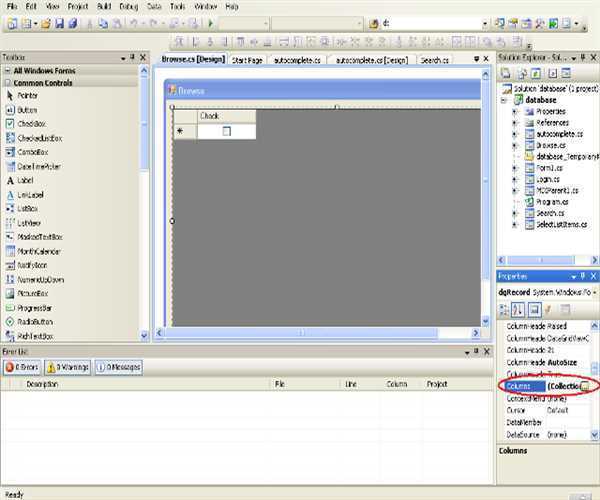Expand the All Windows Forms group
Image resolution: width=600 pixels, height=500 pixels.
point(7,71)
